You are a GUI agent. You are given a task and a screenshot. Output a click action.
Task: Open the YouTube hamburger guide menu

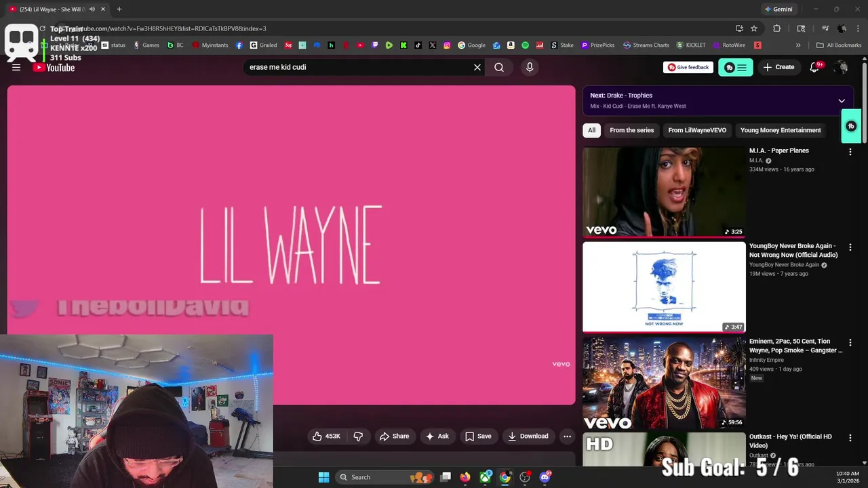(16, 67)
